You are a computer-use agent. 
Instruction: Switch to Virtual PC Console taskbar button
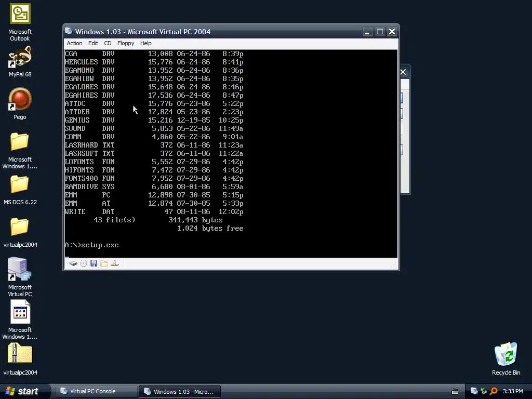(96, 391)
